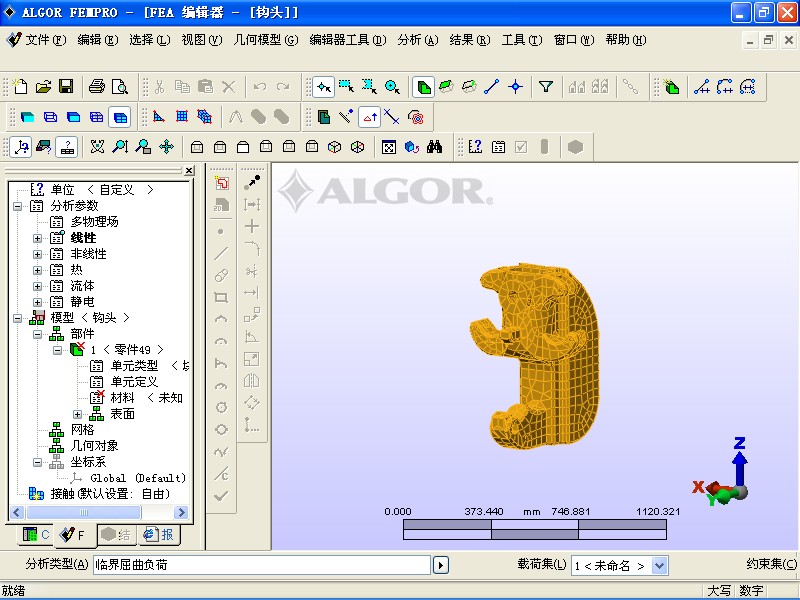Screen dimensions: 800x600
Task: Expand the 线性 tree node
Action: point(37,238)
